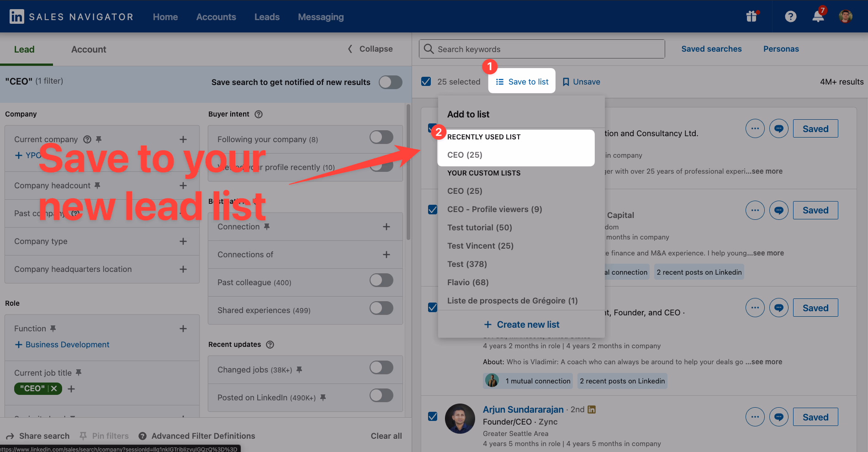Toggle Following your company filter
This screenshot has width=868, height=452.
pos(381,137)
